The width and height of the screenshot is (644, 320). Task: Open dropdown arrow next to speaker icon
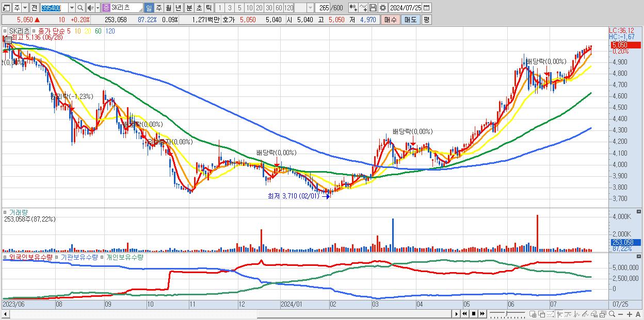click(98, 8)
